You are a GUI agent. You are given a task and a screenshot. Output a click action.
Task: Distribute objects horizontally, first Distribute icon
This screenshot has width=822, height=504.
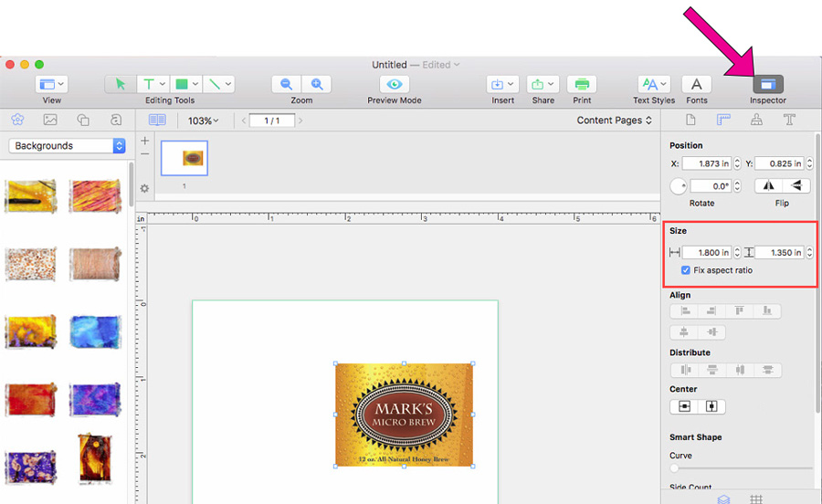tap(685, 370)
